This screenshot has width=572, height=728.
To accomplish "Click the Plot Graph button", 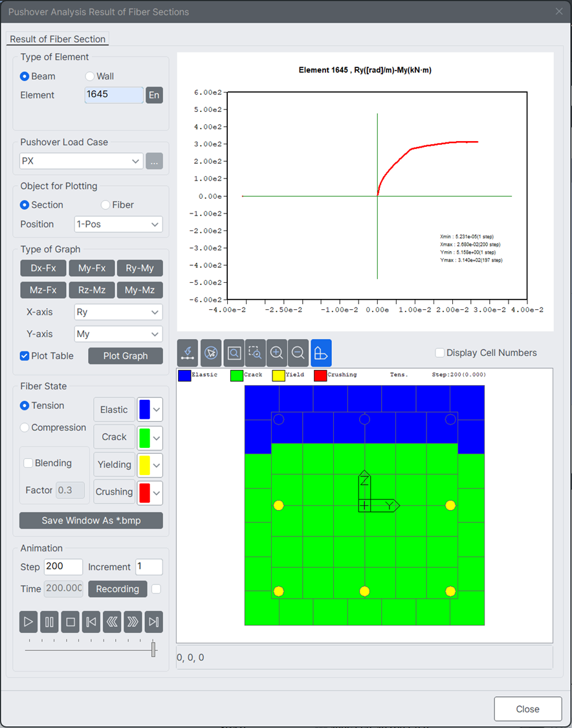I will click(126, 356).
